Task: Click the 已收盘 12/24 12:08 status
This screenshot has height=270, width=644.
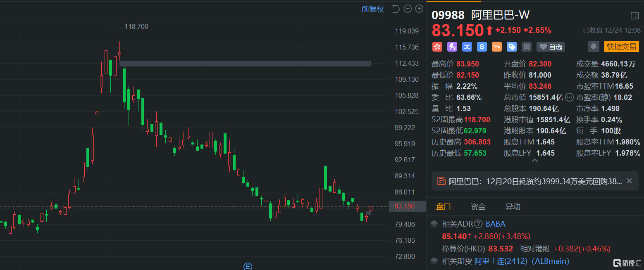Action: pyautogui.click(x=611, y=31)
